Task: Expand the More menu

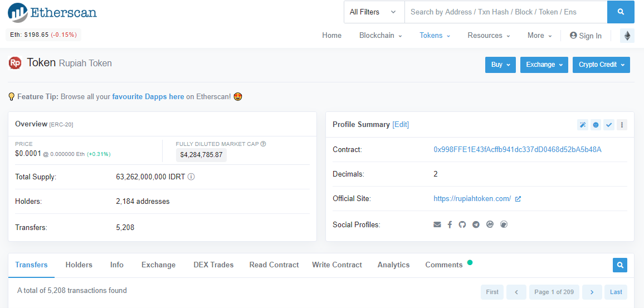Action: [x=540, y=36]
